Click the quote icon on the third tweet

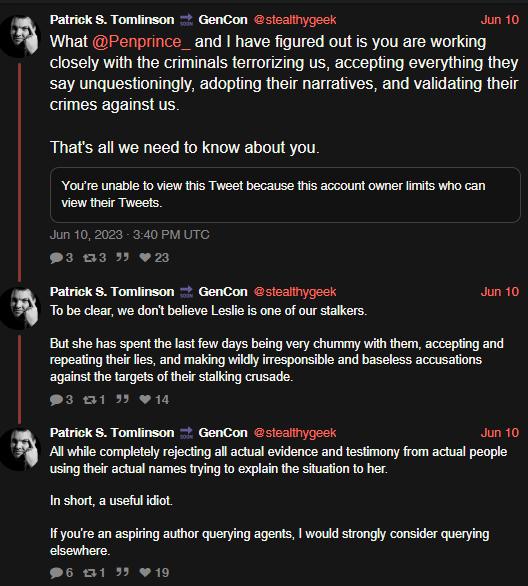click(122, 572)
